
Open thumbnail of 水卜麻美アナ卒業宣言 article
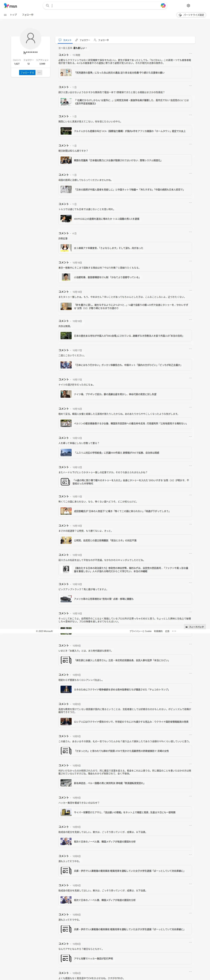tap(66, 248)
